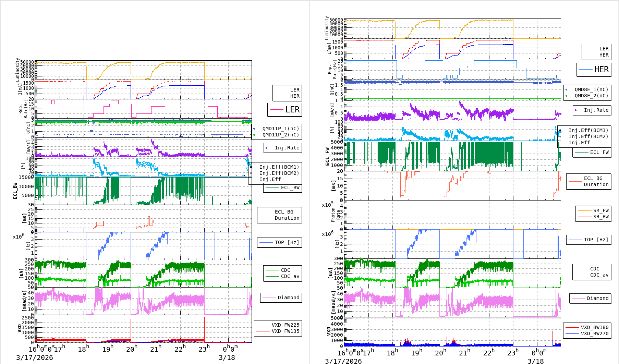Select QMD11P_2(nC) legend entry
Image resolution: width=619 pixels, height=364 pixels.
pos(280,135)
